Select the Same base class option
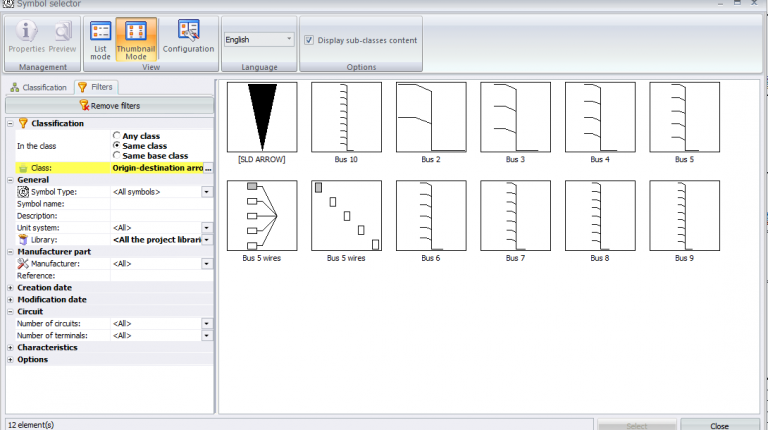The height and width of the screenshot is (430, 768). [117, 155]
